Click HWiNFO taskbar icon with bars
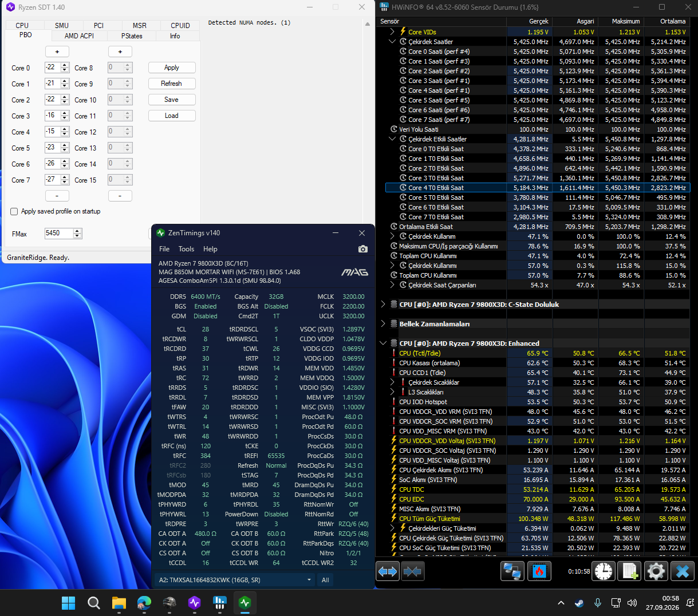The width and height of the screenshot is (698, 616). click(x=219, y=602)
